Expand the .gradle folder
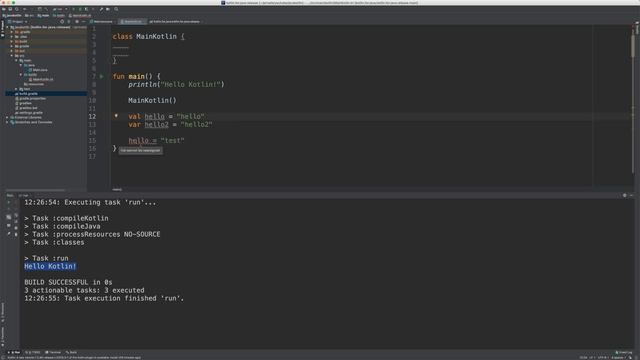Screen dimensions: 640x360 tap(12, 32)
